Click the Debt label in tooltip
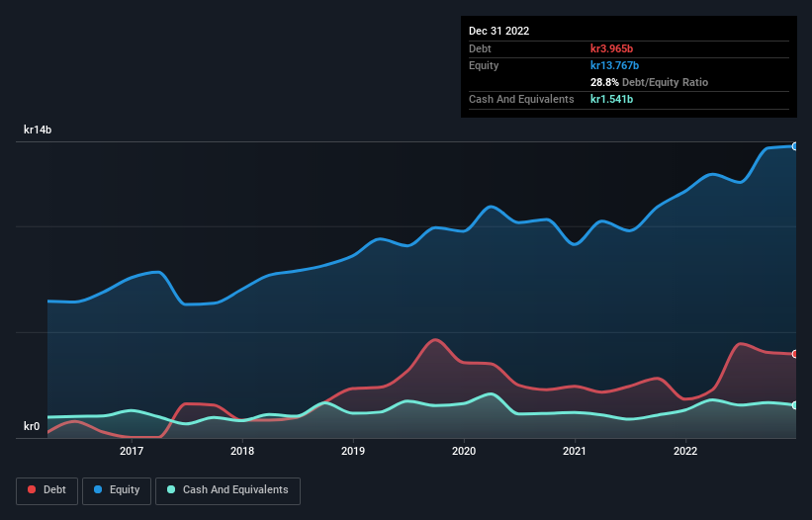812x520 pixels. pyautogui.click(x=480, y=48)
